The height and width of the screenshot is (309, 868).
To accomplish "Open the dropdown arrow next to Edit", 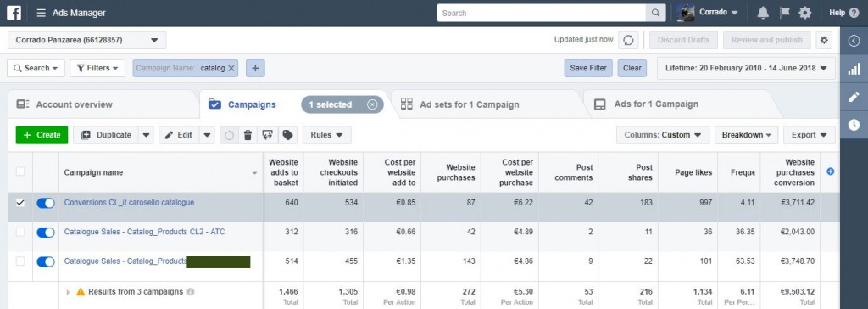I will [207, 135].
